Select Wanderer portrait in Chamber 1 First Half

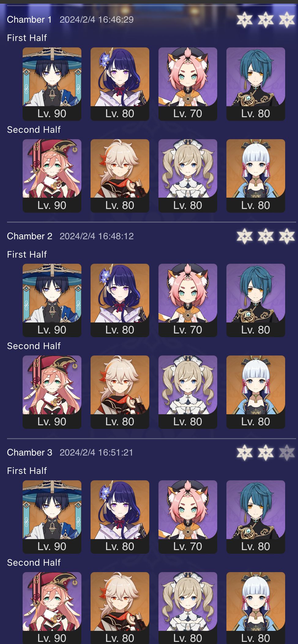[52, 84]
